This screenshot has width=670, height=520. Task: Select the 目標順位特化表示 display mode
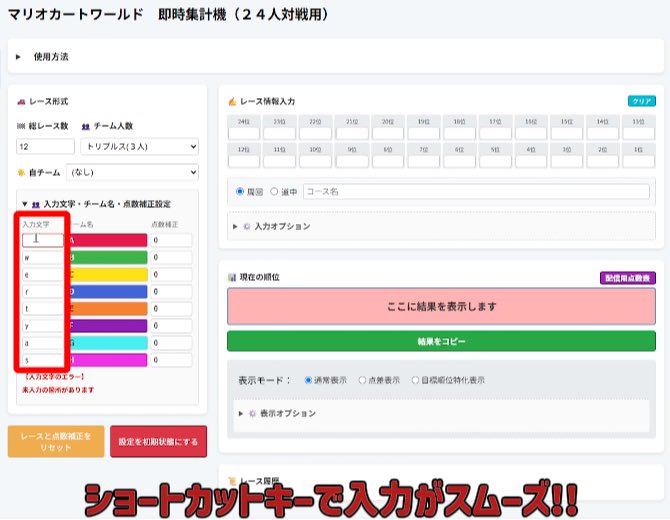(x=415, y=380)
